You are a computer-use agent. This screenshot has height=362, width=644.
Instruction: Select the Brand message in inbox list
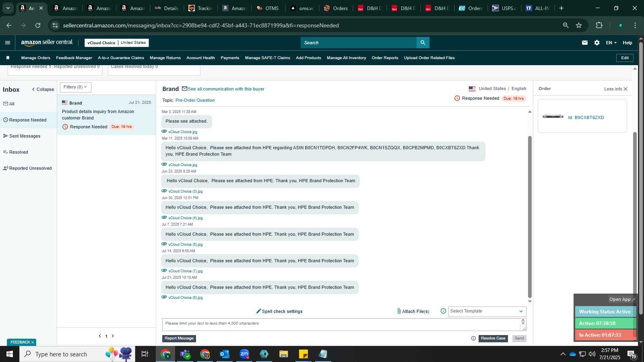tap(106, 115)
